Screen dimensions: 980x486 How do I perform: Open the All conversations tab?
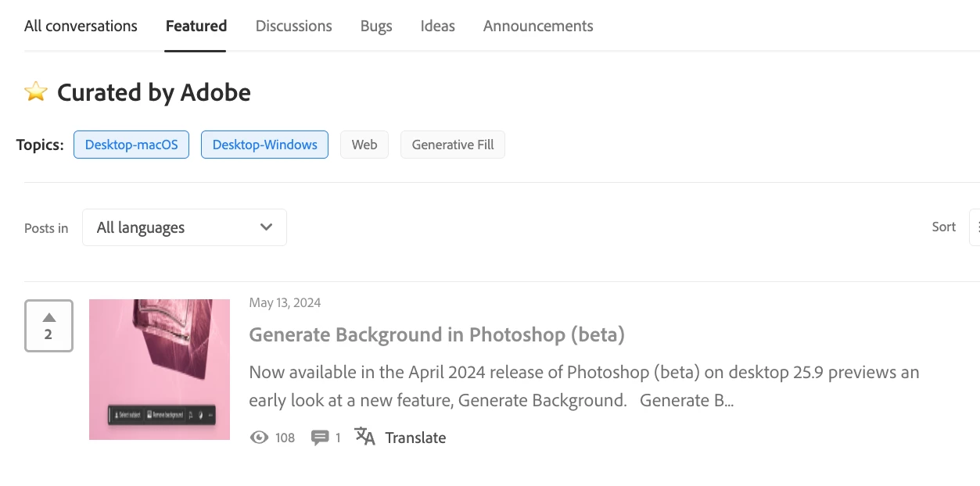[81, 26]
